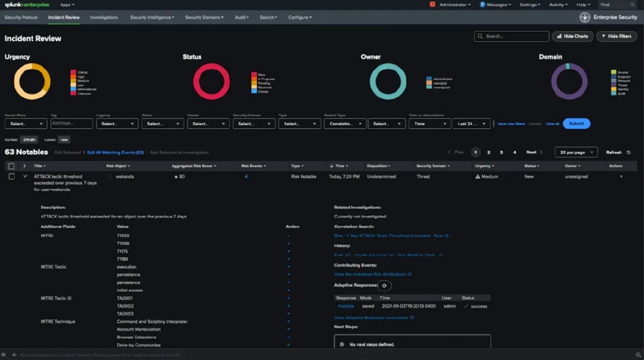Click the red alert icon beside Administrator
The height and width of the screenshot is (360, 644).
click(433, 4)
